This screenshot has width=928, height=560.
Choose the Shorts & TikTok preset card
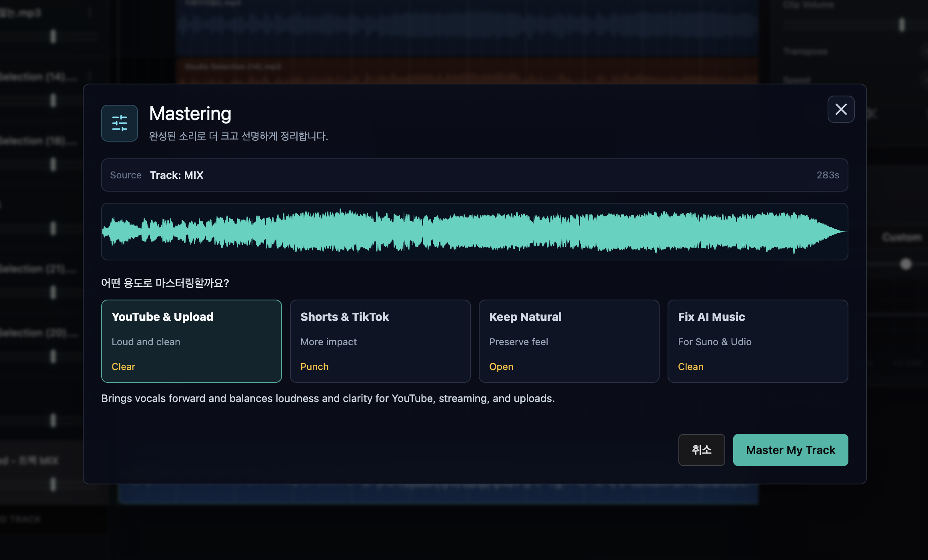click(x=380, y=341)
